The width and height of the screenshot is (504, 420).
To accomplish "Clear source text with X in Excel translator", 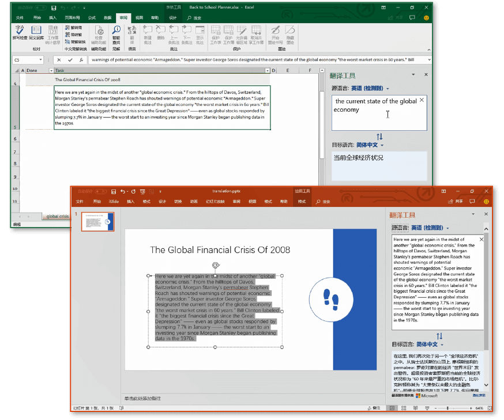I will point(422,100).
